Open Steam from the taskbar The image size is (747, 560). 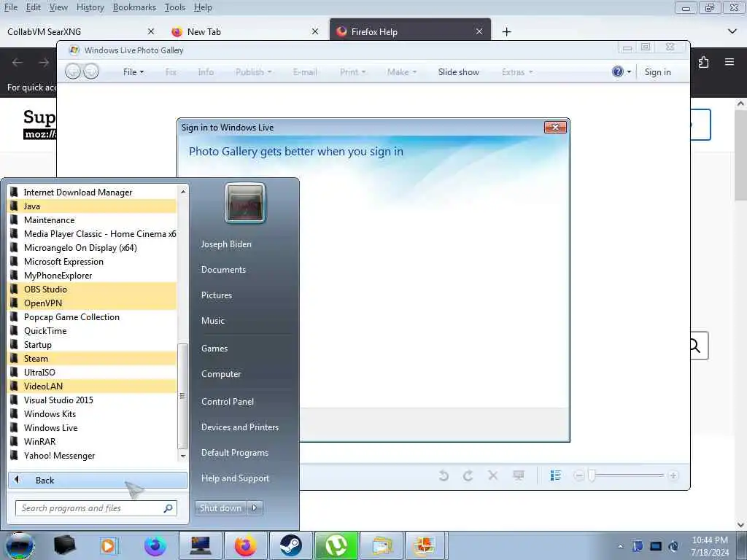291,545
